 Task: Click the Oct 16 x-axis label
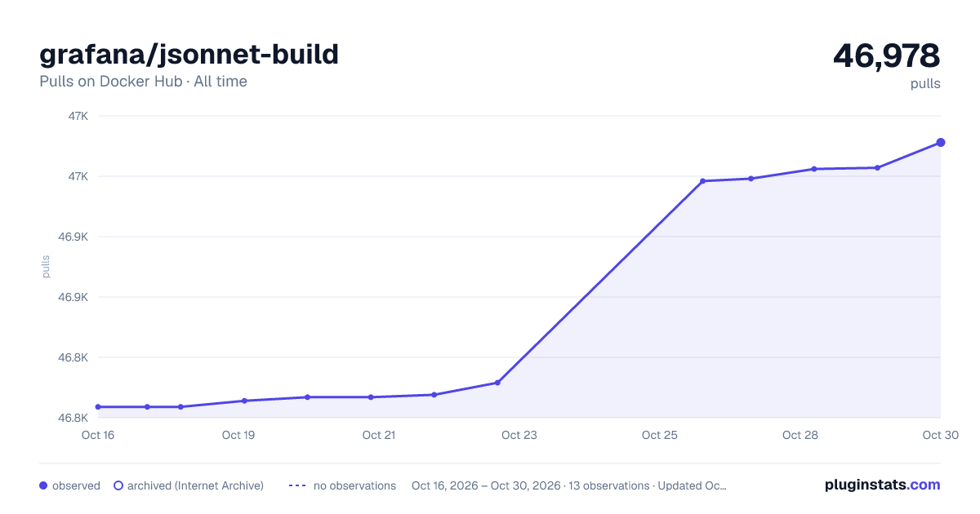pos(98,435)
